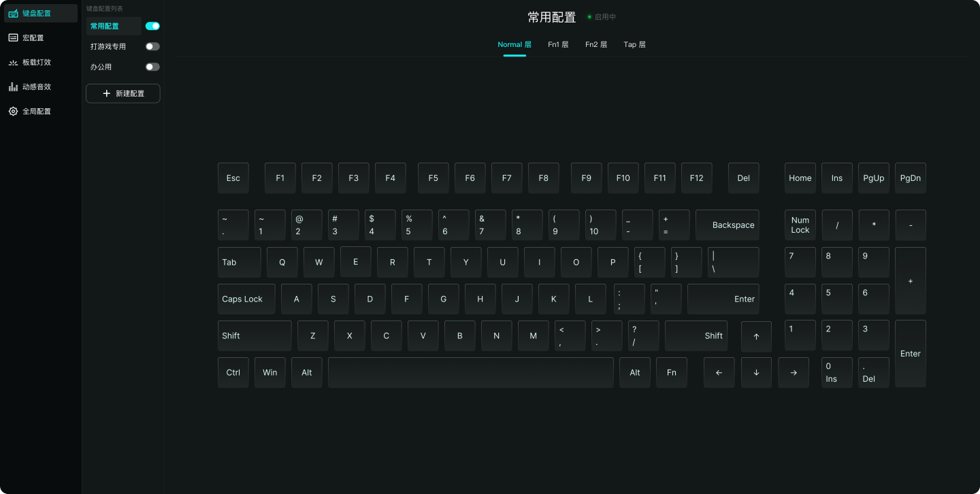Click the 新建配置 button

tap(123, 93)
